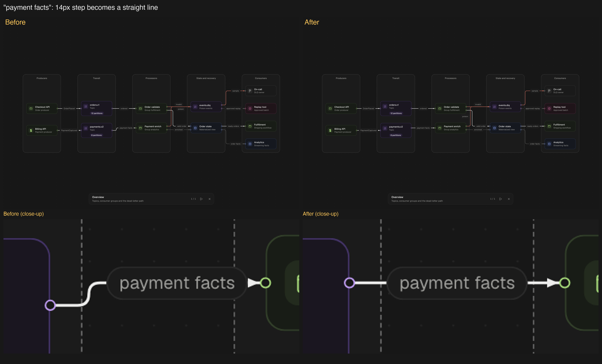Select 'State and recovery' header in After diagram

click(505, 78)
